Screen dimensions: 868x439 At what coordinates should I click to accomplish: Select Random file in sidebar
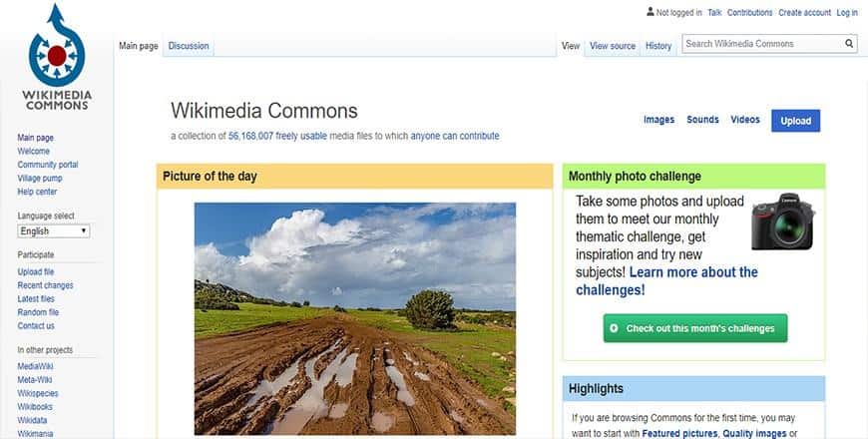(38, 312)
